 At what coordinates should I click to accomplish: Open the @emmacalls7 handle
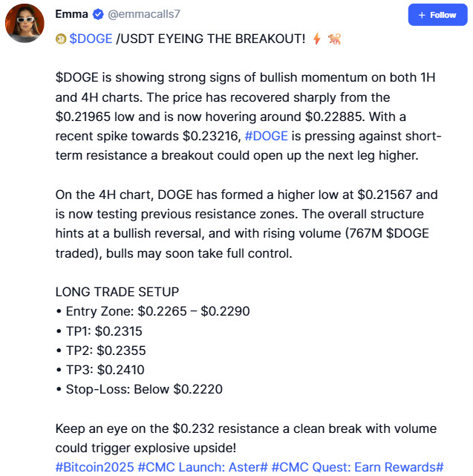pos(144,14)
